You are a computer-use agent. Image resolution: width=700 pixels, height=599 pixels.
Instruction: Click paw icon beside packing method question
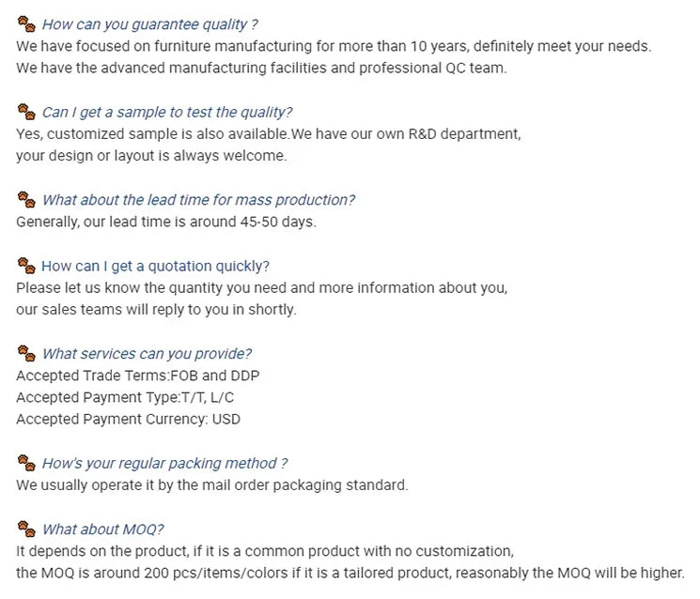pyautogui.click(x=26, y=463)
